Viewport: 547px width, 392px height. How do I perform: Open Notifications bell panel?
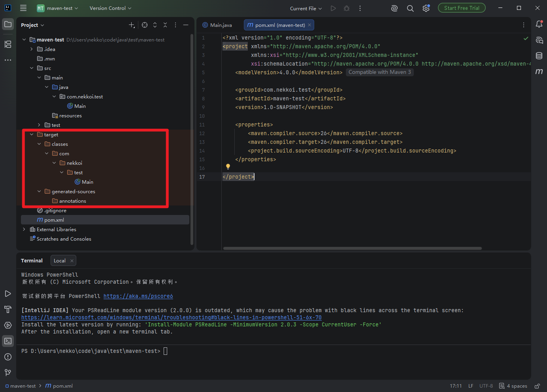pyautogui.click(x=539, y=24)
